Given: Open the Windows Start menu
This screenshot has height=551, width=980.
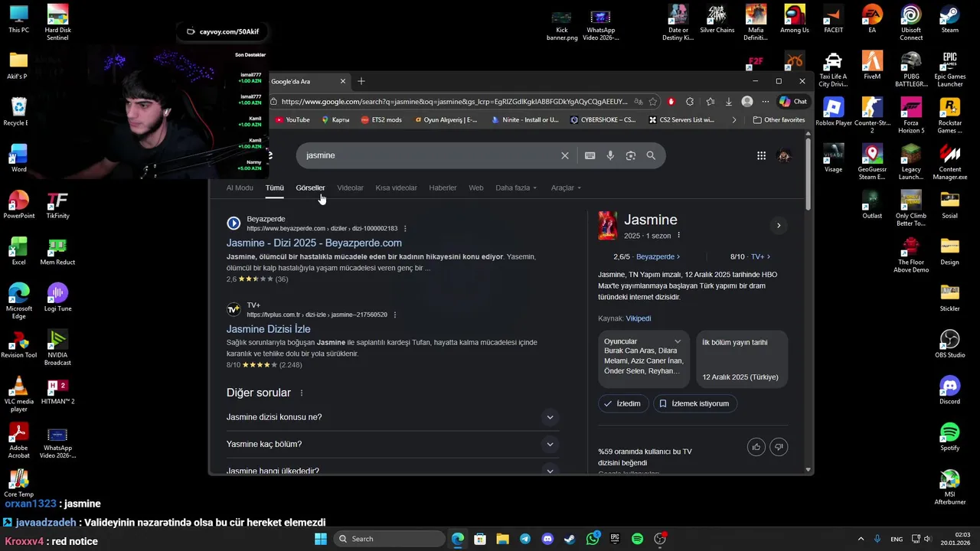Looking at the screenshot, I should (321, 539).
